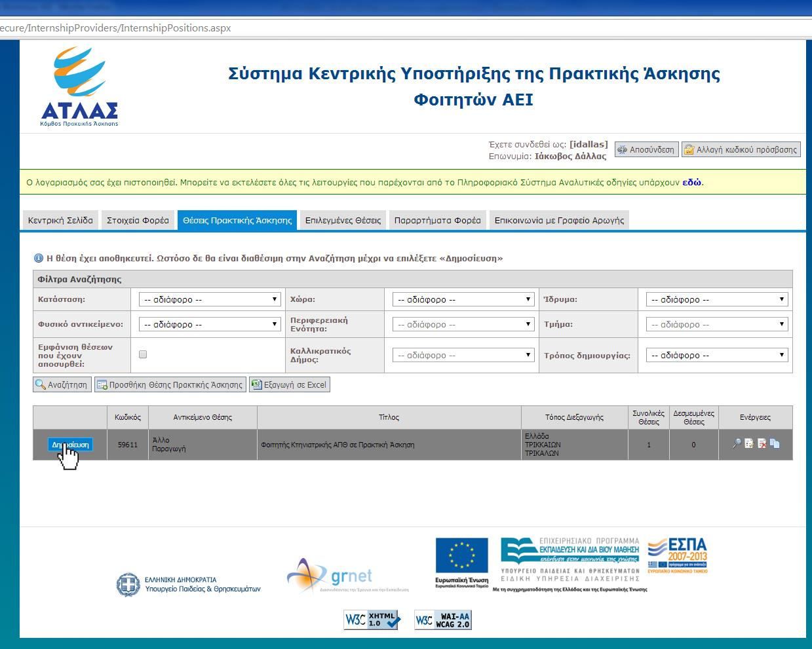
Task: Open the Περιφερειακή Ενότητα dropdown
Action: (463, 324)
